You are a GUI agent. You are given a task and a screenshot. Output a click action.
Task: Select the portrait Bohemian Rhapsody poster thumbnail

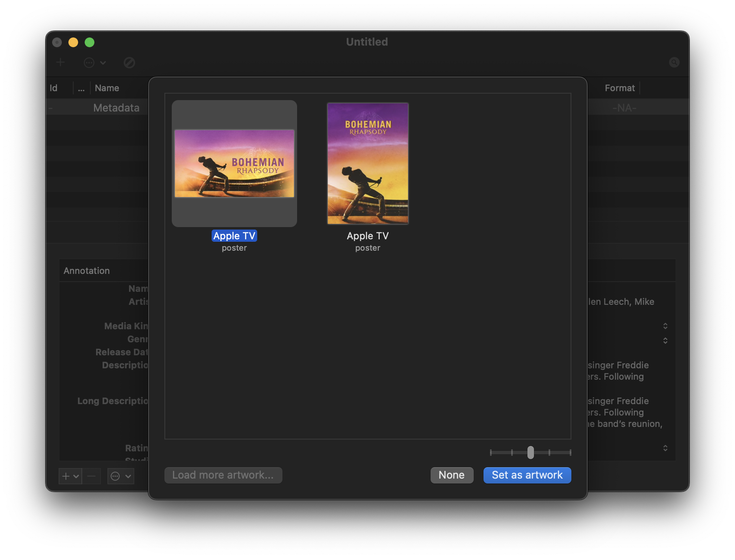coord(368,163)
